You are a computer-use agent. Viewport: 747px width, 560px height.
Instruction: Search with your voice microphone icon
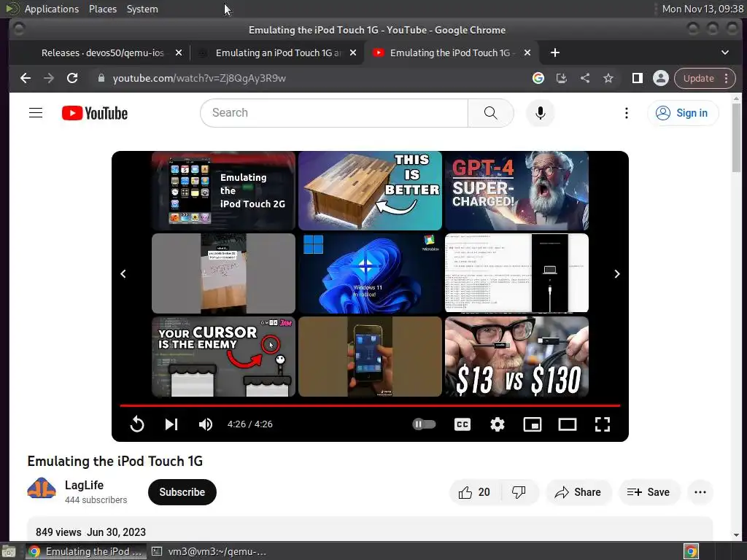coord(541,113)
